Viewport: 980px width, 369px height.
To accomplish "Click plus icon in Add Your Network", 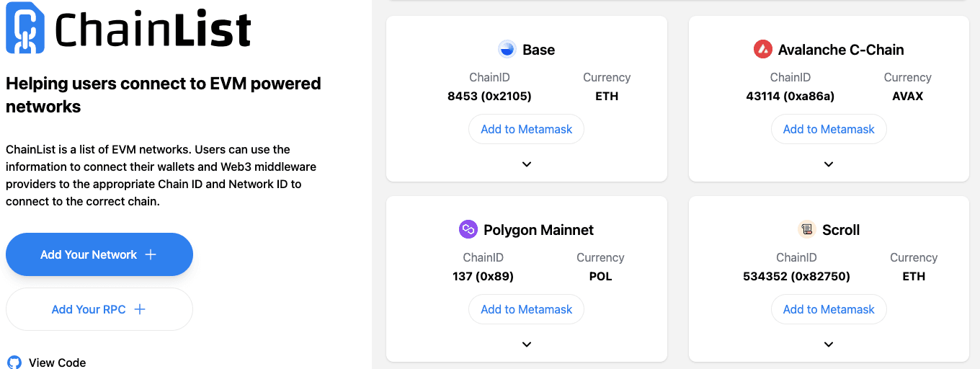I will click(x=151, y=254).
